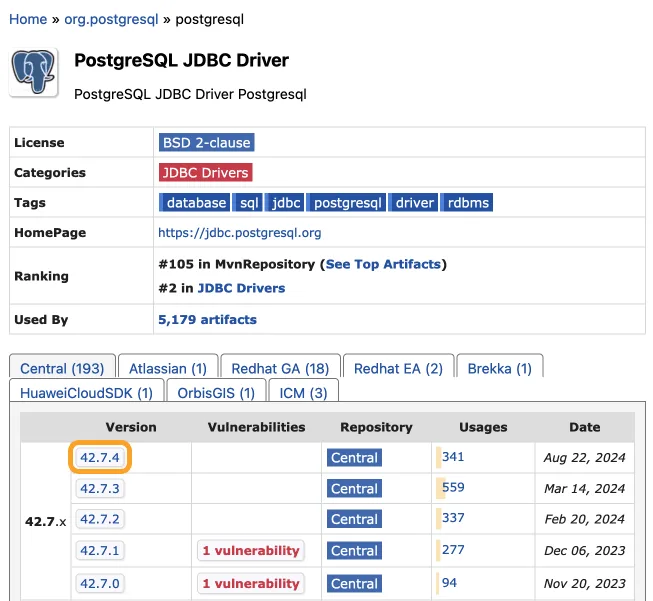The image size is (653, 601).
Task: Open the 337 usages link
Action: [453, 518]
